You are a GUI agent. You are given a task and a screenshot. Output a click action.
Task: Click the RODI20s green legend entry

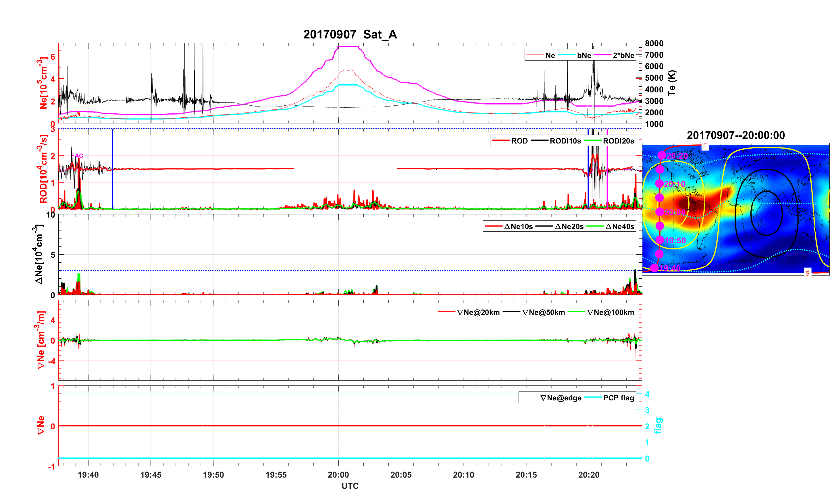click(x=619, y=141)
